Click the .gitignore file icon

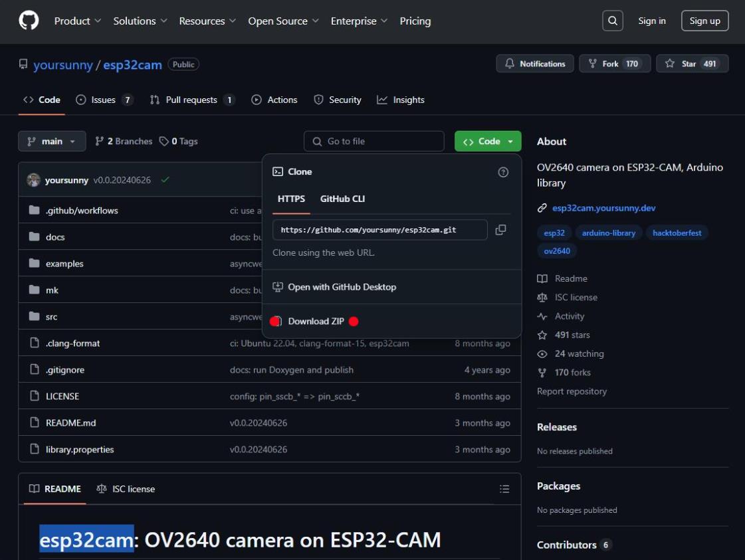(x=34, y=369)
